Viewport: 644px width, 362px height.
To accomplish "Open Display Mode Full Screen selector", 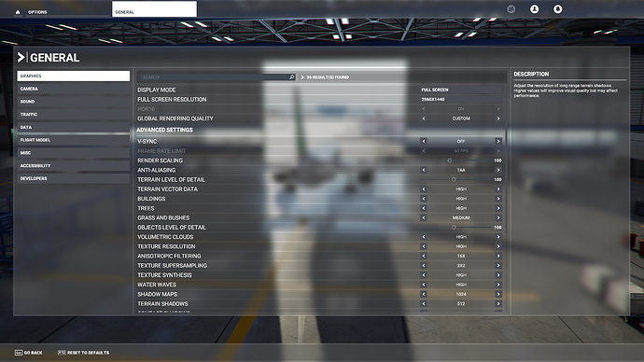I will point(461,90).
